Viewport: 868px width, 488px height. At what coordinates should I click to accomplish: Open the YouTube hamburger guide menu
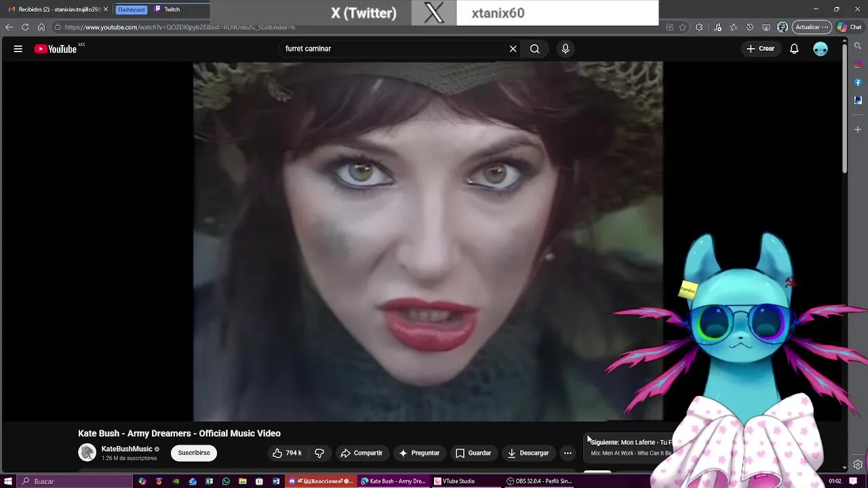tap(18, 49)
